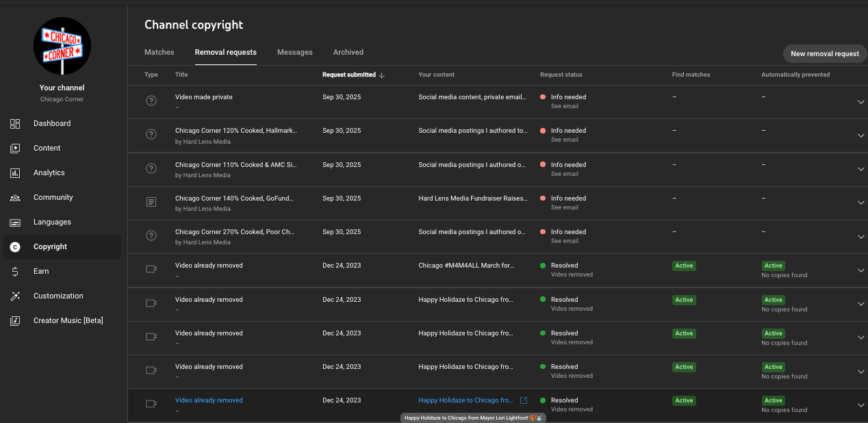Click the Languages icon in sidebar
868x423 pixels.
[x=15, y=222]
